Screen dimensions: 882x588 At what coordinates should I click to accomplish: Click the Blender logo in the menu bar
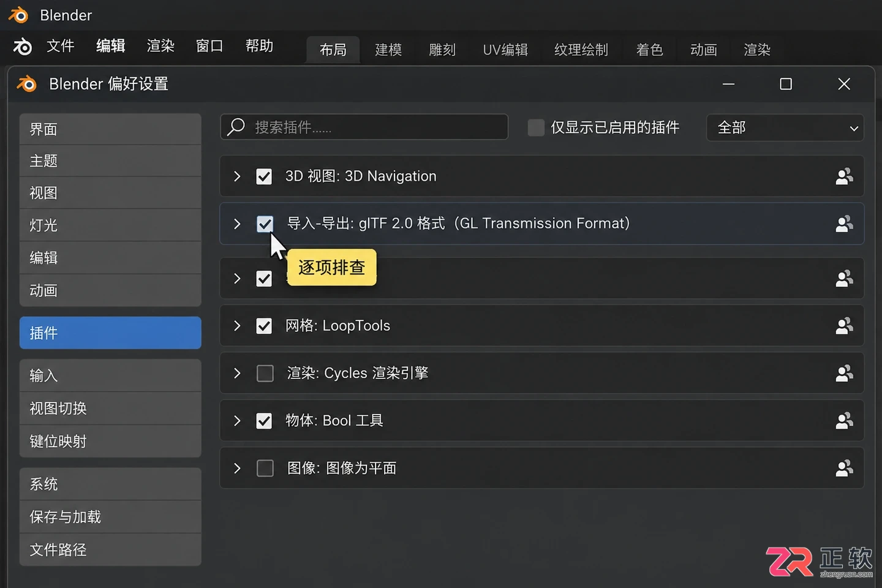23,47
